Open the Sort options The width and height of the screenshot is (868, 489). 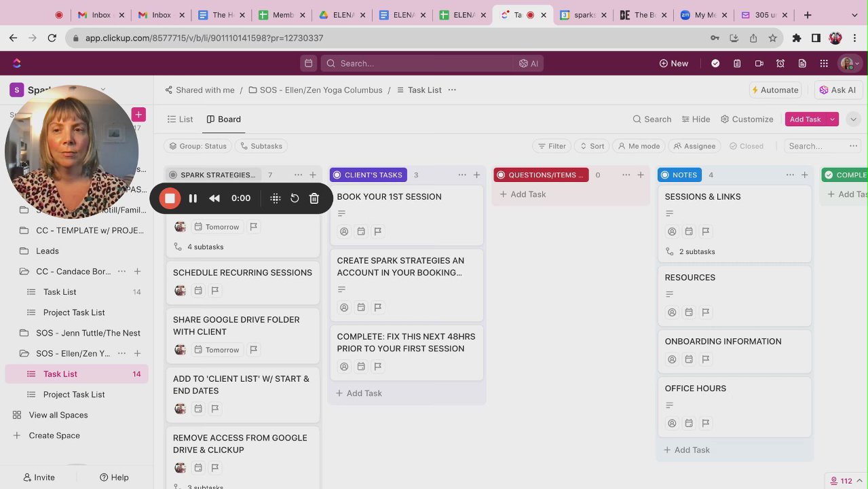[591, 146]
